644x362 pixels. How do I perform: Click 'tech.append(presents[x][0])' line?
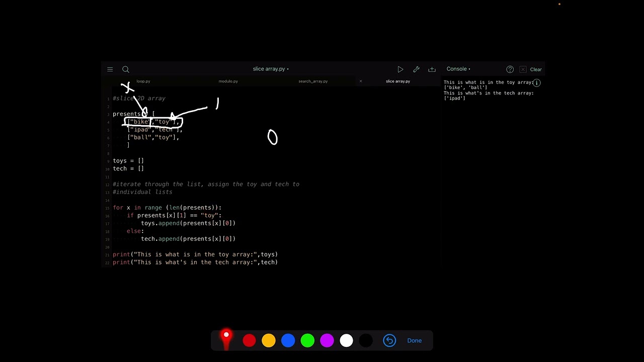coord(188,239)
